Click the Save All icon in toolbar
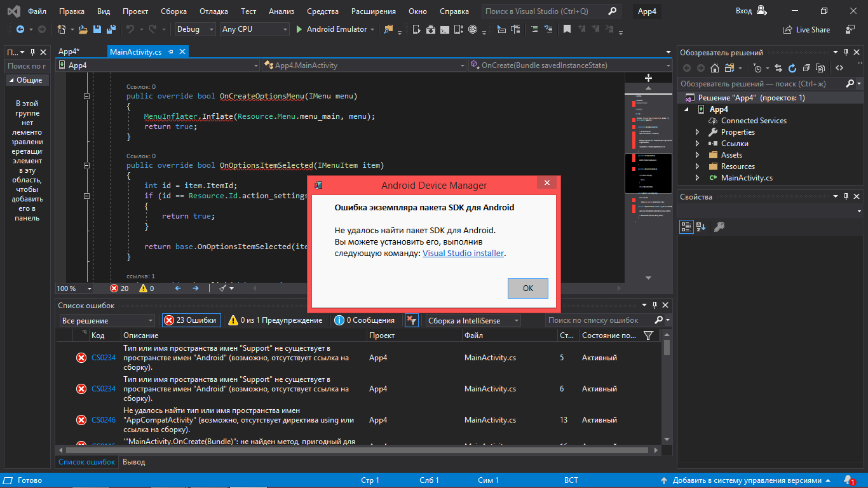The image size is (868, 488). (111, 29)
